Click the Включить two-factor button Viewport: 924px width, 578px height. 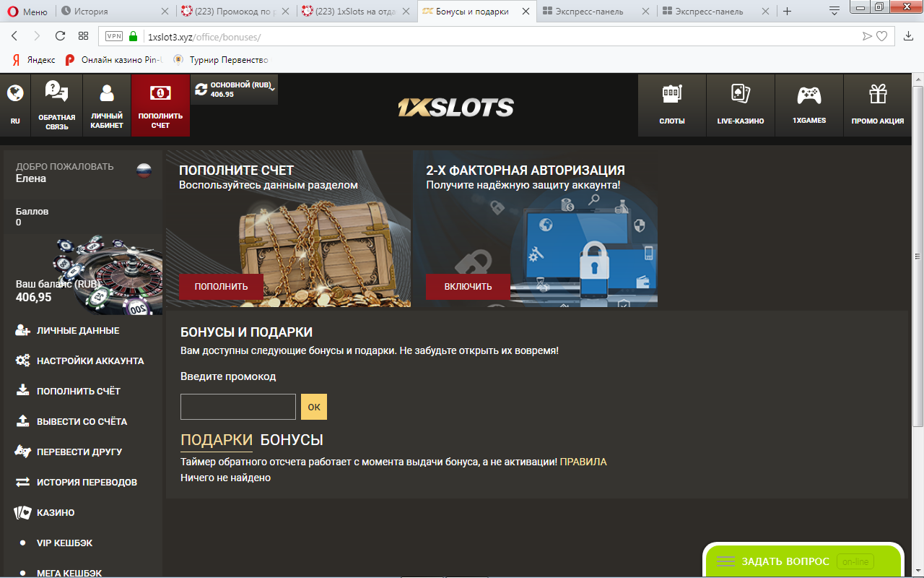(x=468, y=287)
